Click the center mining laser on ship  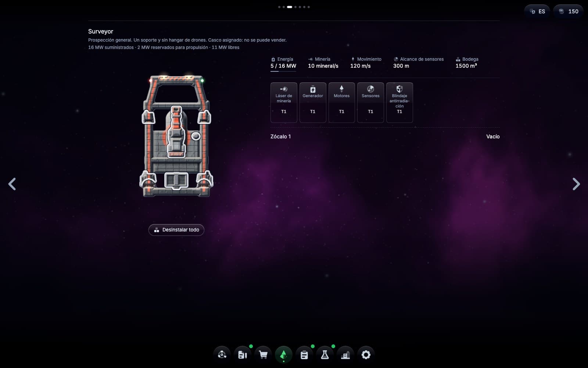pyautogui.click(x=176, y=132)
